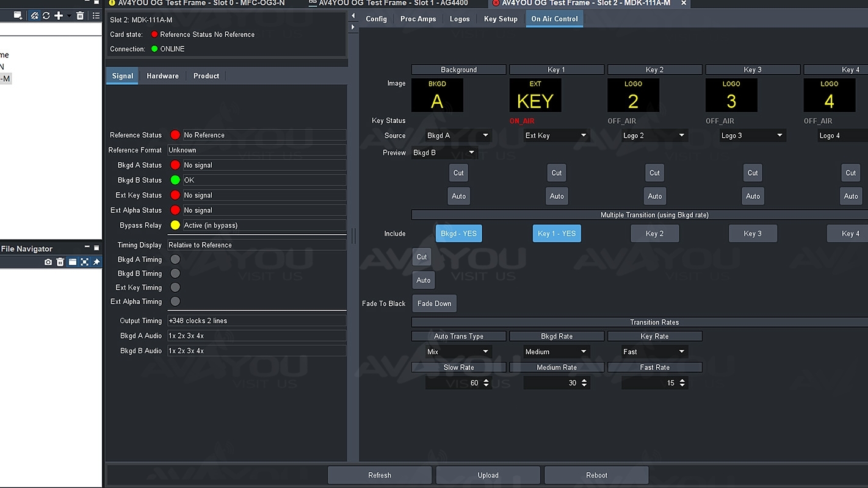Enable Key 2 in Multiple Transition include
The height and width of the screenshot is (488, 868).
click(654, 234)
